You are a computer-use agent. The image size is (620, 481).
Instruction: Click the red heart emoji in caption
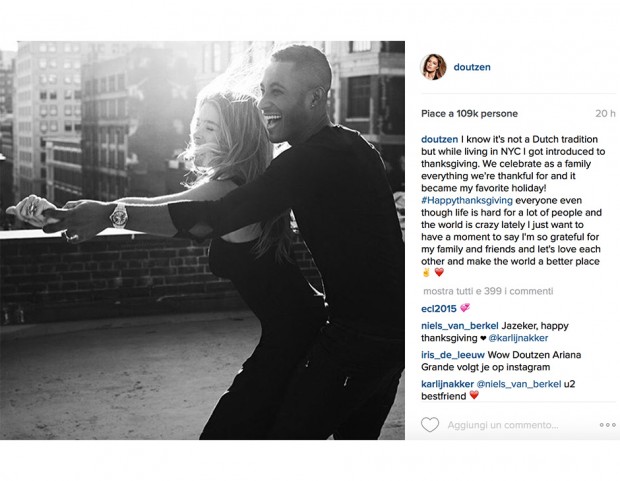pos(439,272)
